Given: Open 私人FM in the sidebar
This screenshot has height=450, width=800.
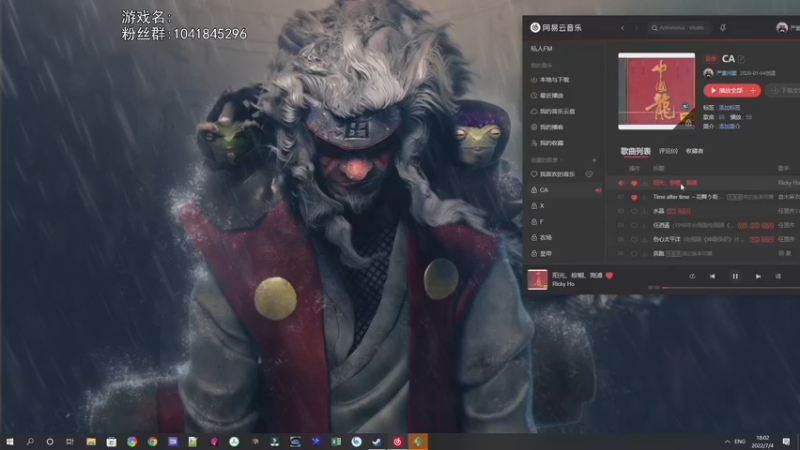Looking at the screenshot, I should tap(541, 49).
